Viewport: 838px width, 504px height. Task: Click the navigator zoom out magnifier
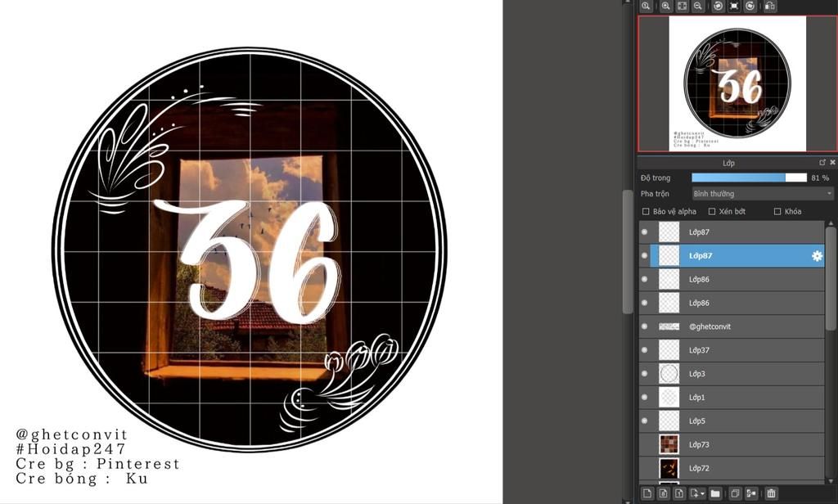[697, 6]
